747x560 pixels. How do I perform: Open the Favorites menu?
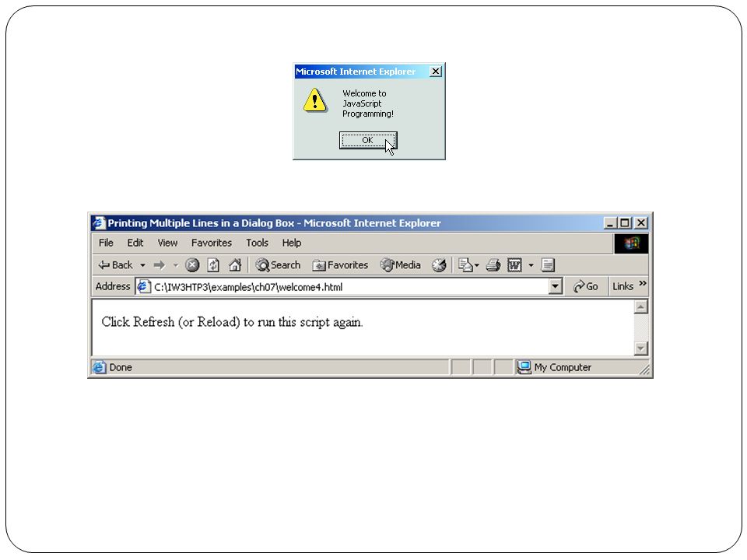(212, 243)
